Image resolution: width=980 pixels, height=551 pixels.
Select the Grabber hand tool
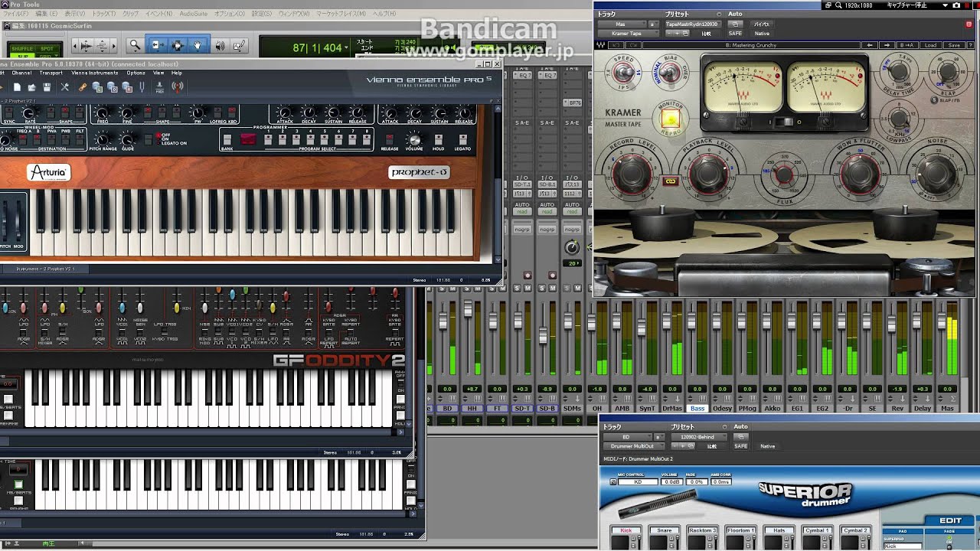(198, 46)
